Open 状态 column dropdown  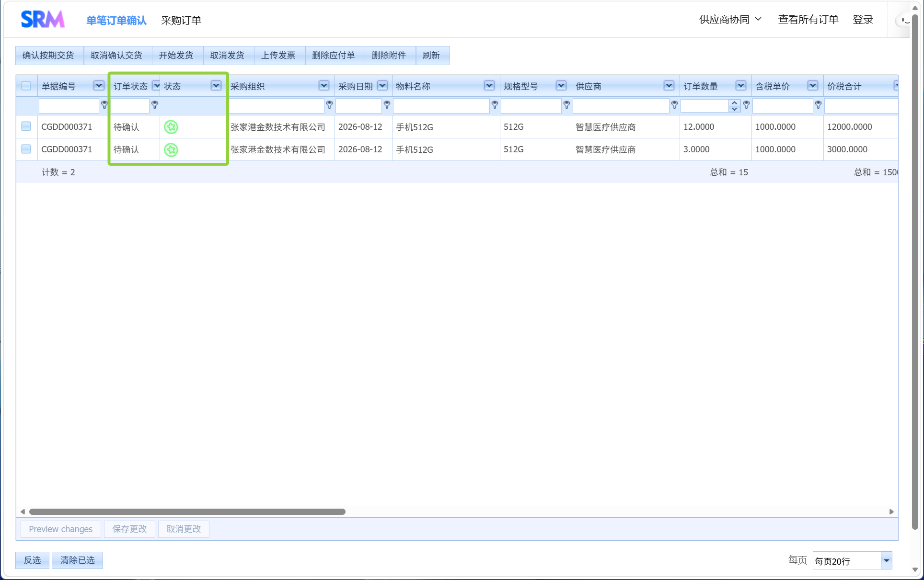(216, 86)
